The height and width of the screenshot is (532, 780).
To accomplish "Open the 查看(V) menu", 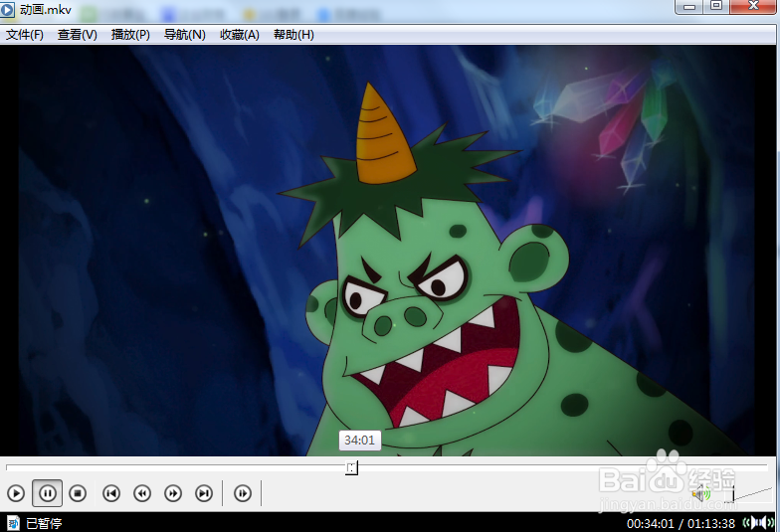I will coord(78,35).
